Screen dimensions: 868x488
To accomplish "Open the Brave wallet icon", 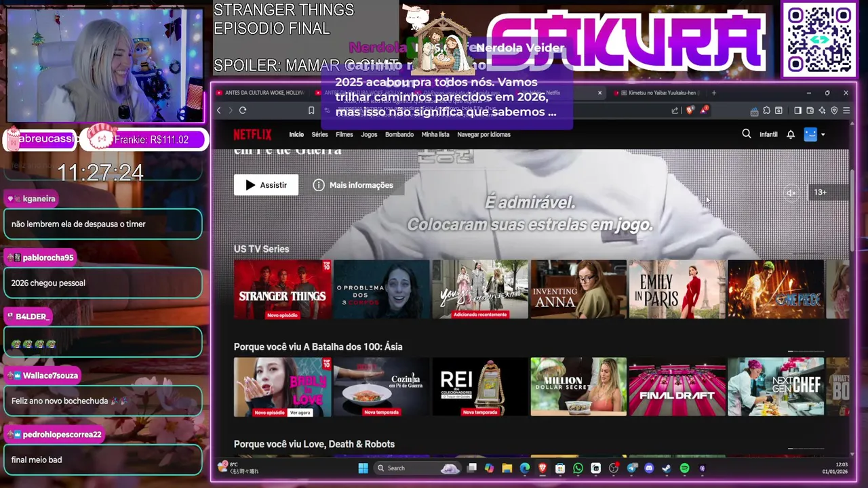I will point(810,110).
